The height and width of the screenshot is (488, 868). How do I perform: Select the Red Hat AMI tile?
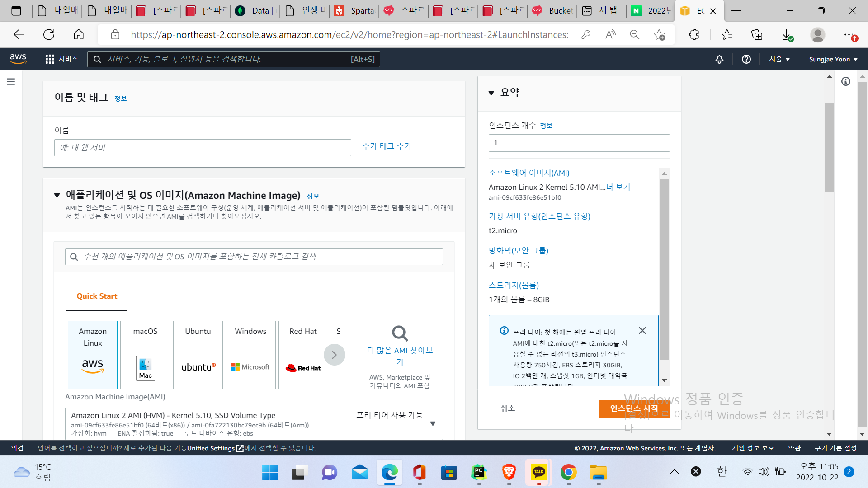[x=303, y=355]
